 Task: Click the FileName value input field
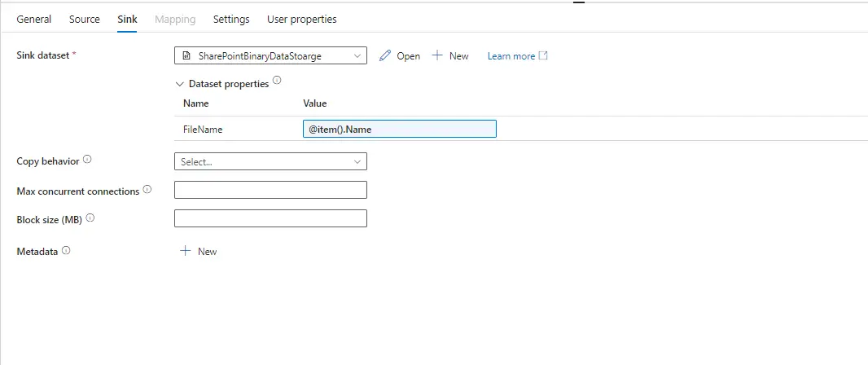pyautogui.click(x=399, y=129)
